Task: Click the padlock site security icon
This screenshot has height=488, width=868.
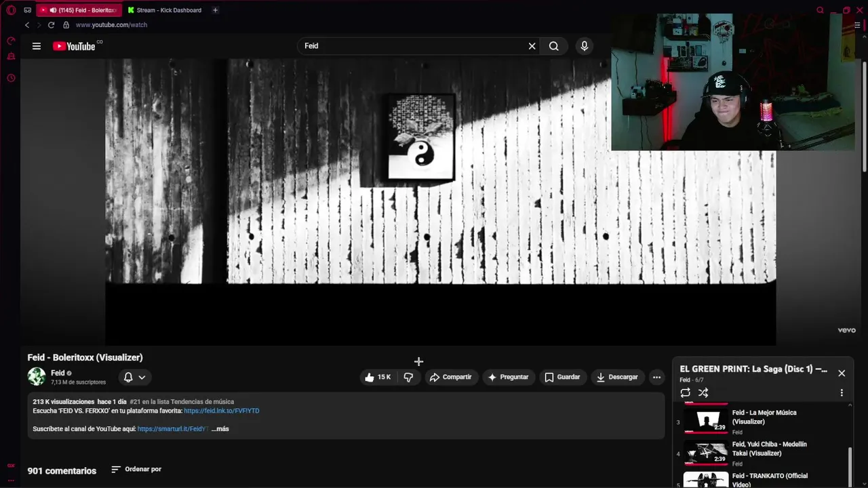Action: [66, 25]
